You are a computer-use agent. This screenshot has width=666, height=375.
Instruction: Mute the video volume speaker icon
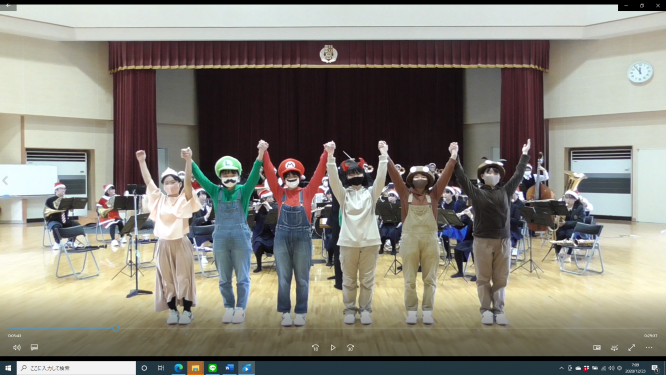(17, 347)
